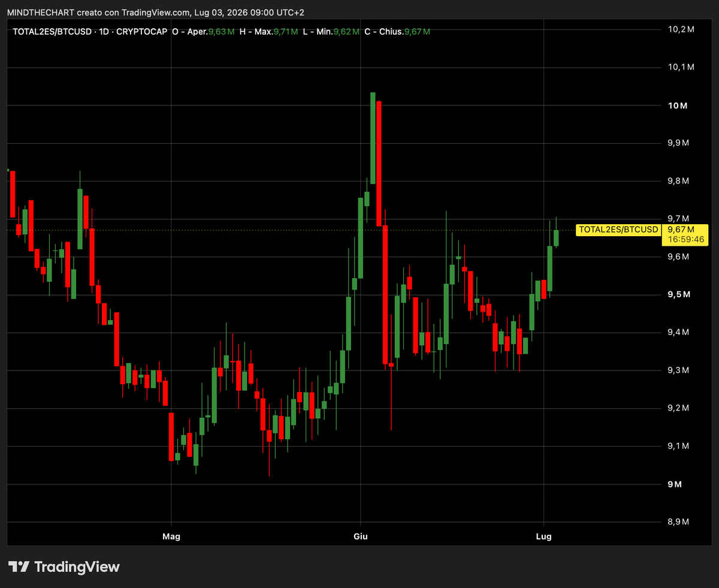The image size is (719, 588).
Task: Click the high value 9,71 M
Action: tap(285, 31)
